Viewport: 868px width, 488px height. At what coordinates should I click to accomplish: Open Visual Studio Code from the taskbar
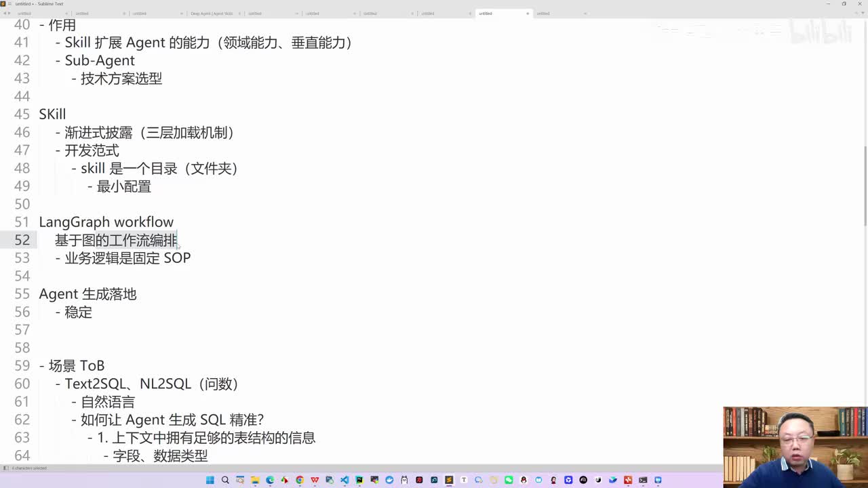point(344,480)
